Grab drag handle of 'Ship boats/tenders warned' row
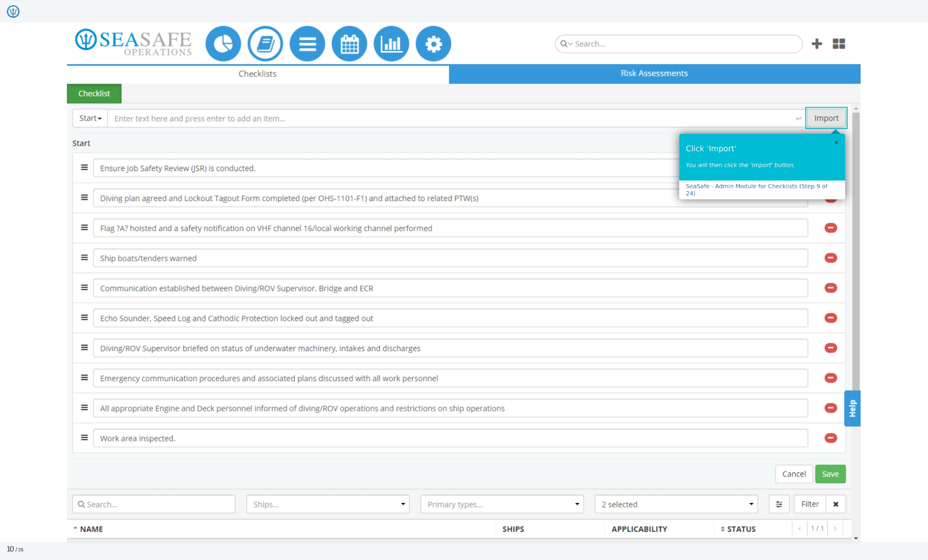The width and height of the screenshot is (928, 560). click(x=84, y=258)
